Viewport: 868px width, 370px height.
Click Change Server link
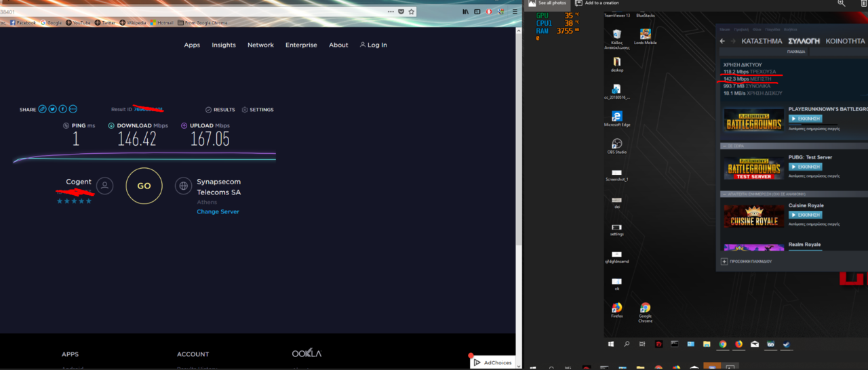pyautogui.click(x=218, y=211)
